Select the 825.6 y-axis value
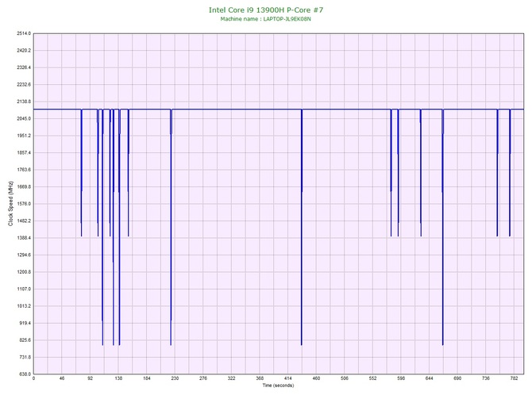The image size is (532, 399). pos(25,340)
